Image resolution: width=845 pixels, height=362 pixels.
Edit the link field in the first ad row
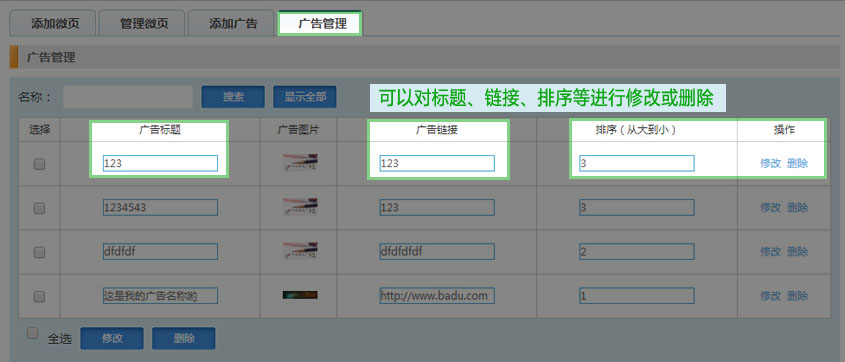(x=437, y=163)
